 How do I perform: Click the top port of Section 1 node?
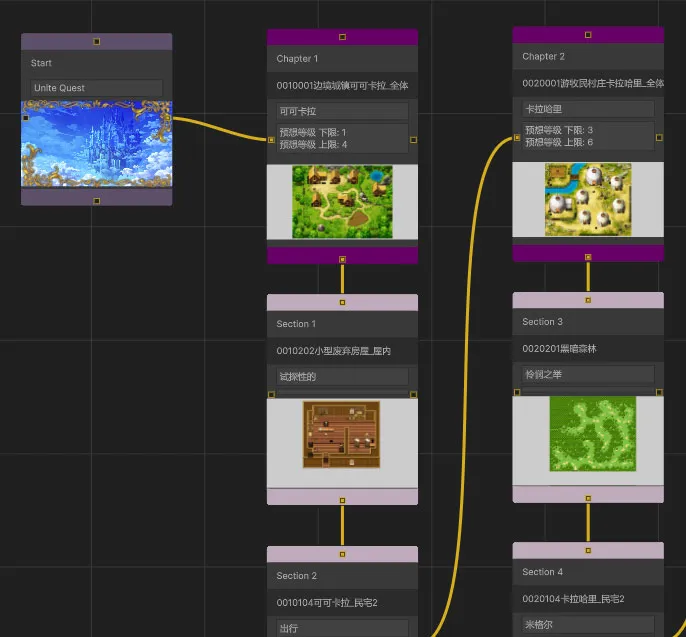point(342,301)
